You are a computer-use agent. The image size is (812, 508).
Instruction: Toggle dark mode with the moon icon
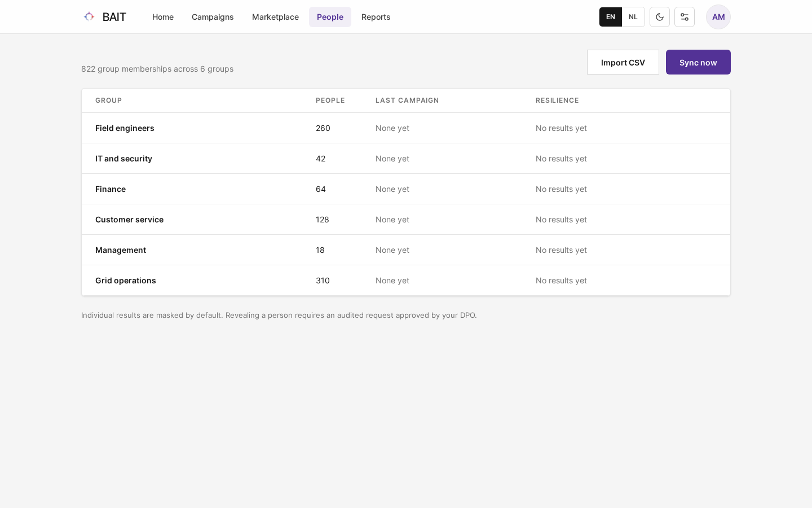660,17
